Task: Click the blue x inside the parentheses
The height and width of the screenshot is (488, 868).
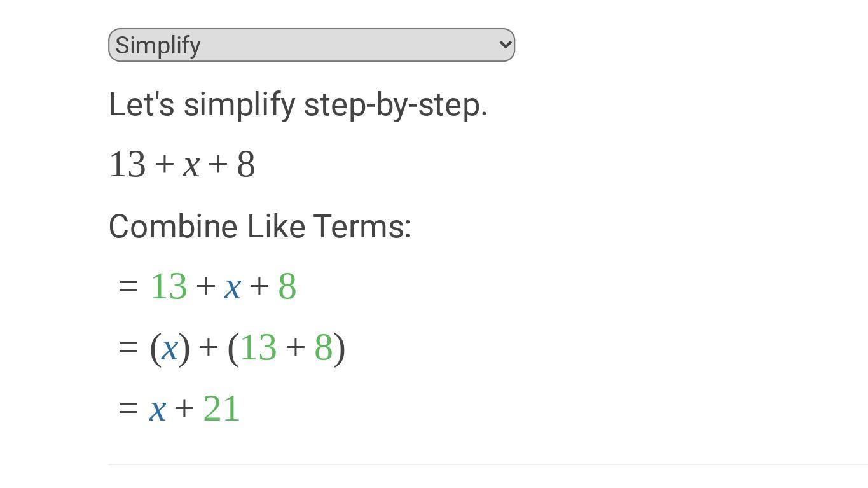Action: pos(169,349)
